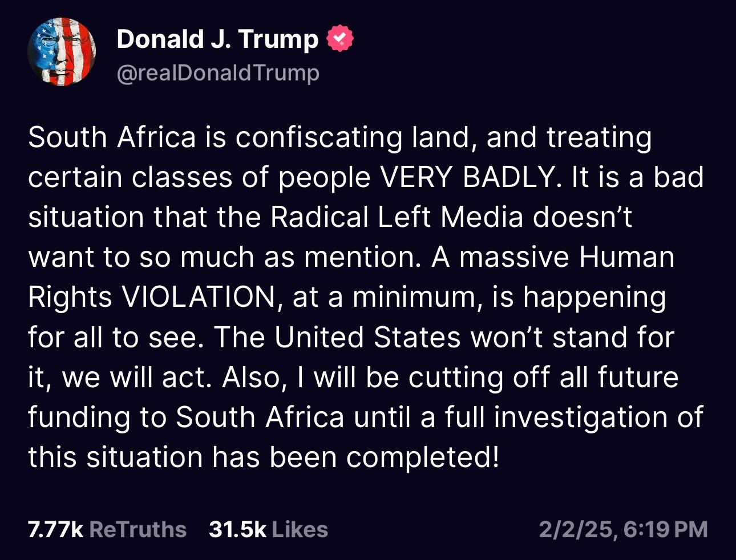Click the word completed! ending the post

coord(422,457)
